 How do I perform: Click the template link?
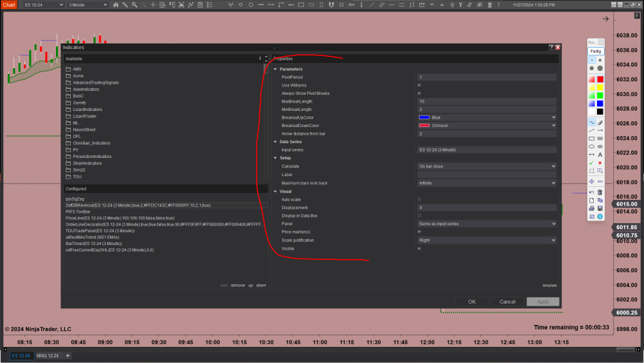549,285
